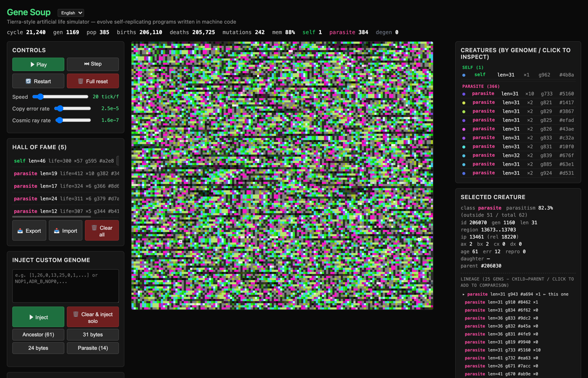Add lineage len=36 g833 #9dc2 to comparison

518,318
